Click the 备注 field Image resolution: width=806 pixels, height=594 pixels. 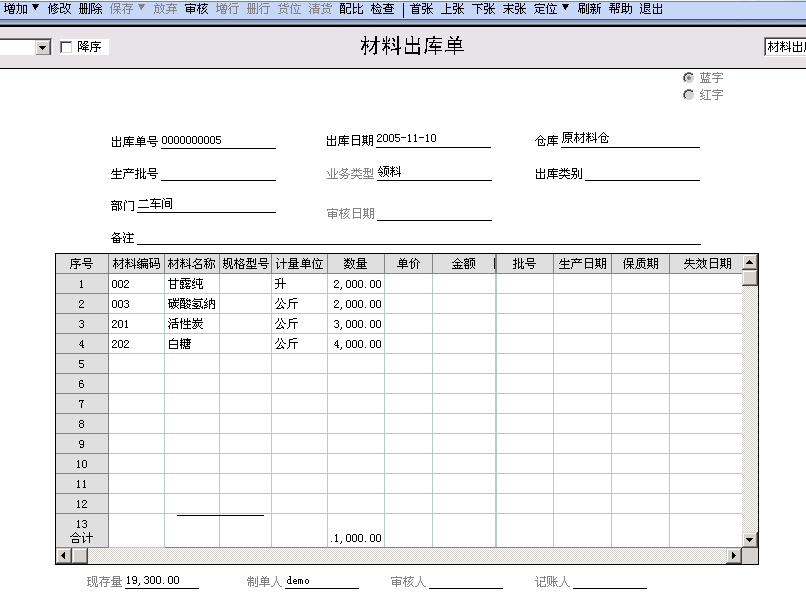click(419, 237)
